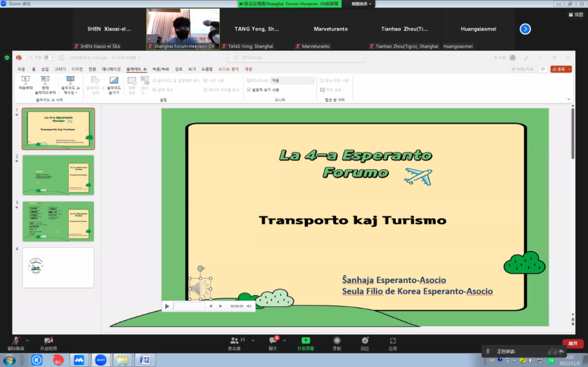This screenshot has width=588, height=367.
Task: Open Subtitle Settings dropdown
Action: (x=333, y=90)
